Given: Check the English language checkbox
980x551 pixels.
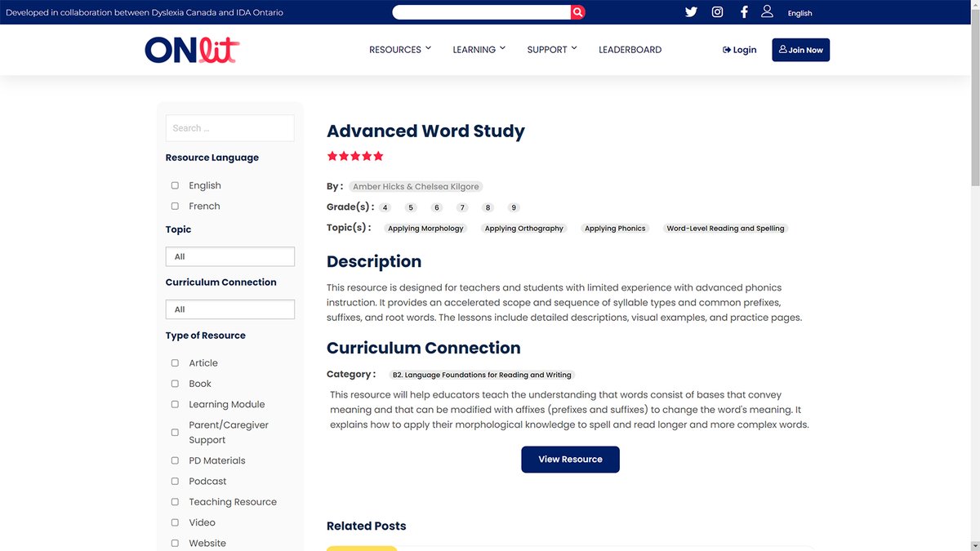Looking at the screenshot, I should pos(175,185).
